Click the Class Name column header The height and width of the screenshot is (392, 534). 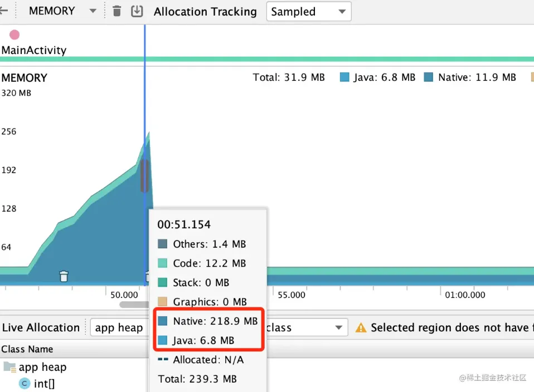coord(27,349)
